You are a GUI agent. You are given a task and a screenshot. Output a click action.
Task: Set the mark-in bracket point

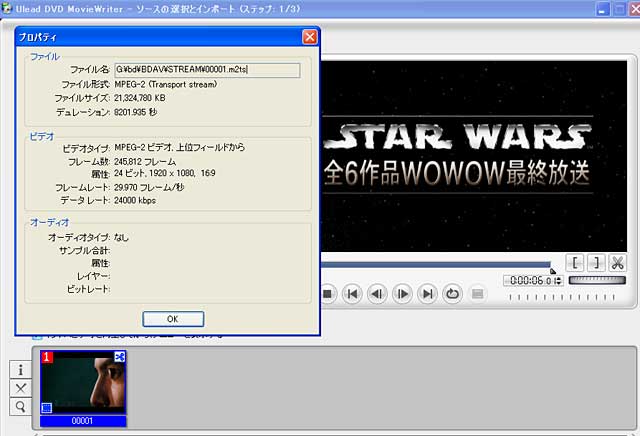[575, 262]
